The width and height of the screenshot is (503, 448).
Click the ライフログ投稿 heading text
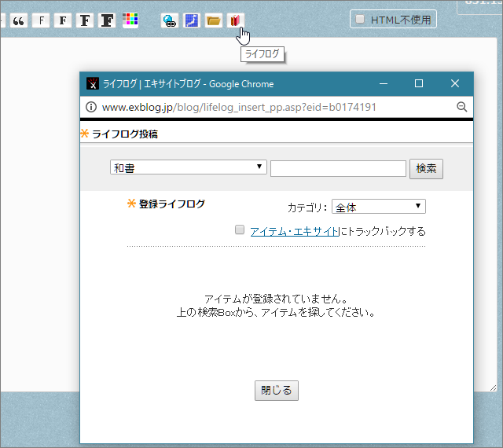tap(125, 134)
